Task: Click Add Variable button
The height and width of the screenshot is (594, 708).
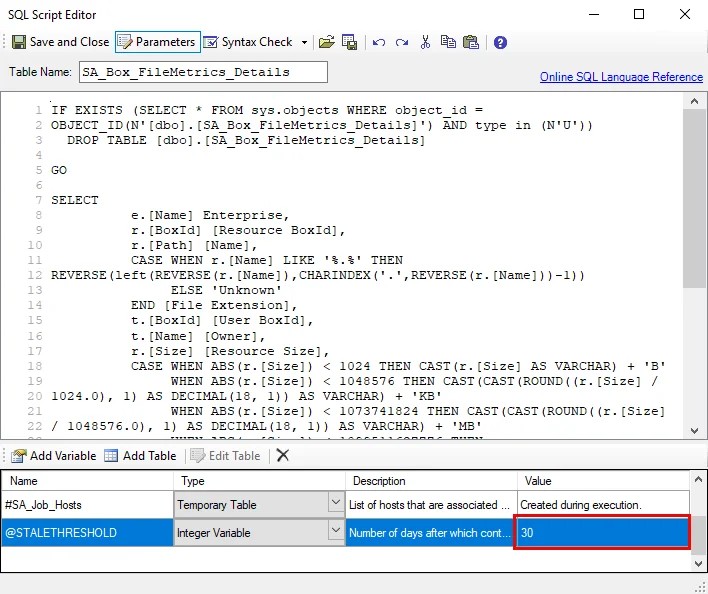Action: point(54,456)
